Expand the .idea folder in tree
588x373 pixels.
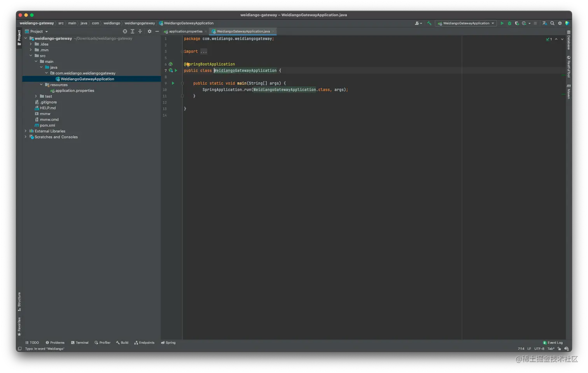[x=31, y=44]
